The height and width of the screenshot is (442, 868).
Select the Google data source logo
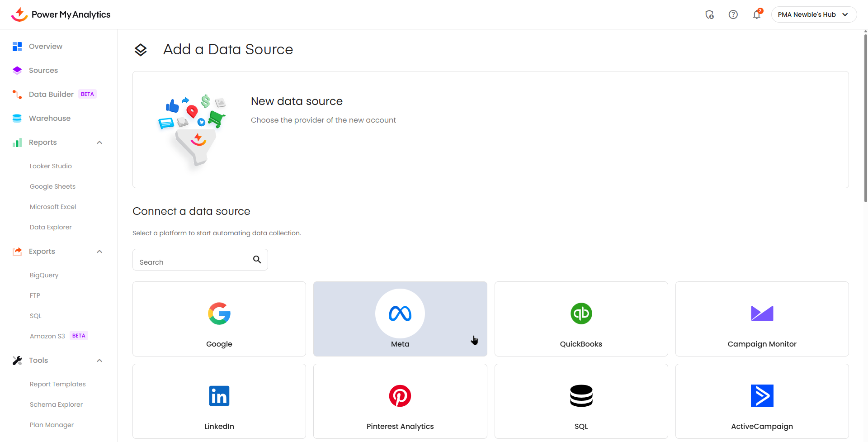tap(219, 314)
